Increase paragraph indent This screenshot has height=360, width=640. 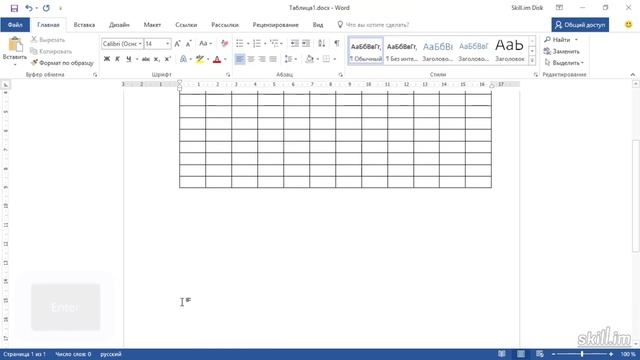pyautogui.click(x=306, y=43)
